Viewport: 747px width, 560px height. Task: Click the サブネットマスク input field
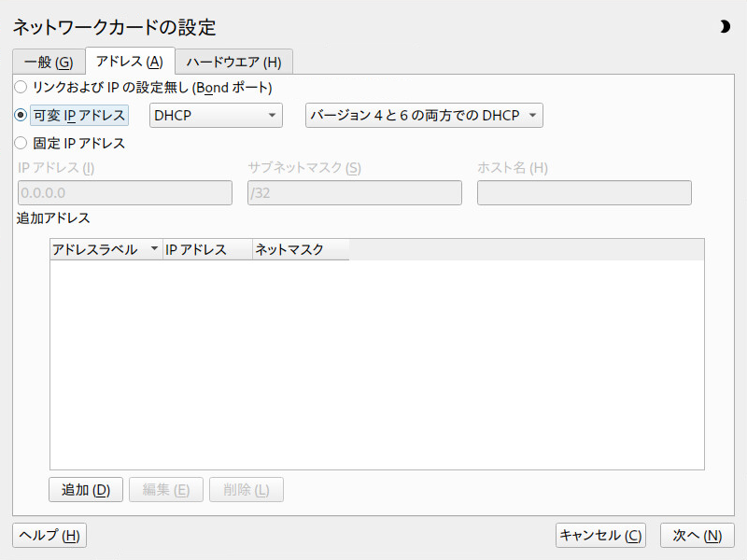[x=355, y=193]
